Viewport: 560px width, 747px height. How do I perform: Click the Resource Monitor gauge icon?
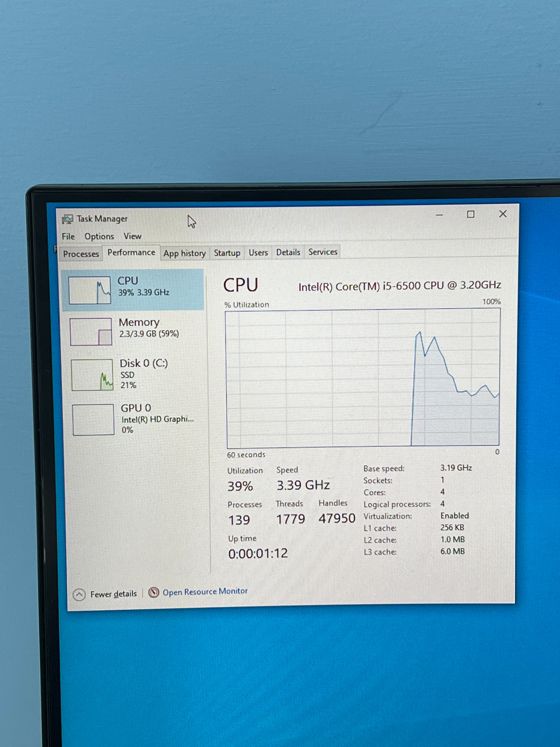(154, 592)
